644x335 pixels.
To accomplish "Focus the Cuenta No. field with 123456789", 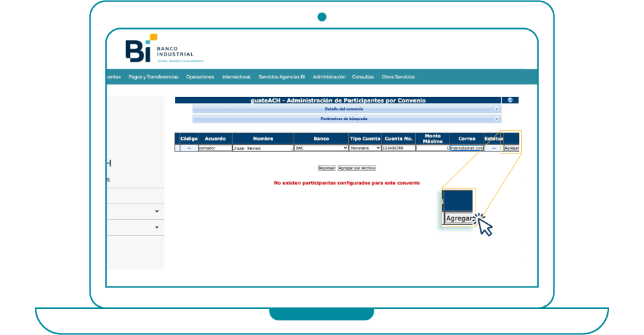I will [x=398, y=148].
